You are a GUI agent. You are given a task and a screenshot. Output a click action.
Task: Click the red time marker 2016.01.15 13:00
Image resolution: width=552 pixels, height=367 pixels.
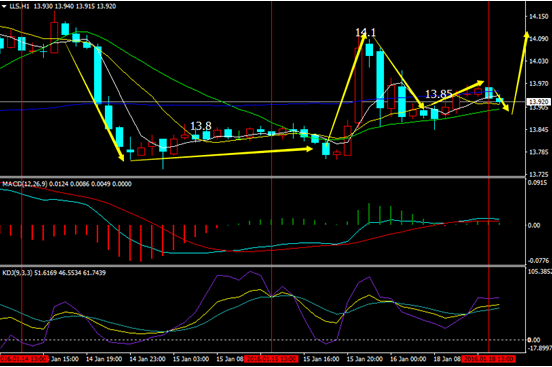coord(272,359)
